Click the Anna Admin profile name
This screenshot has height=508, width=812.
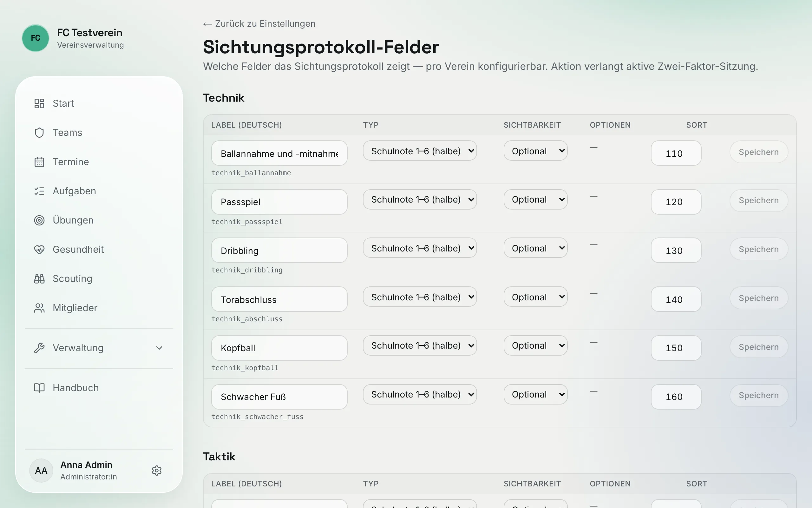pos(86,465)
